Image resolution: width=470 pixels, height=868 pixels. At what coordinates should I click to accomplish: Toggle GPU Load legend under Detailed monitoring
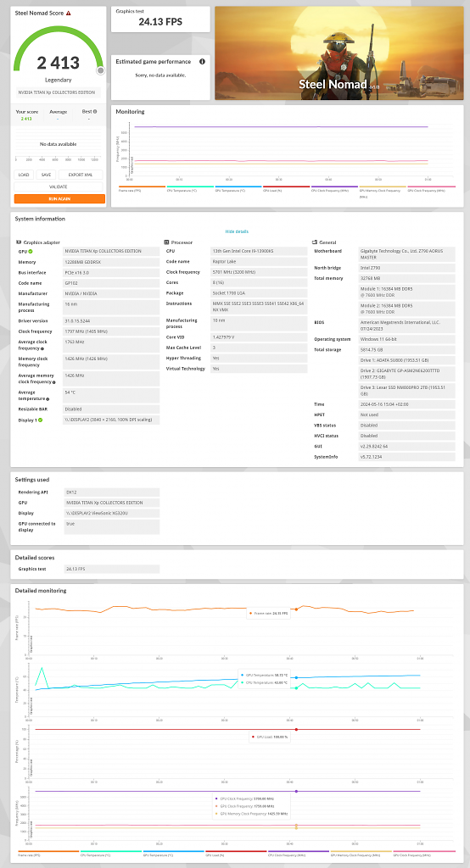click(237, 854)
